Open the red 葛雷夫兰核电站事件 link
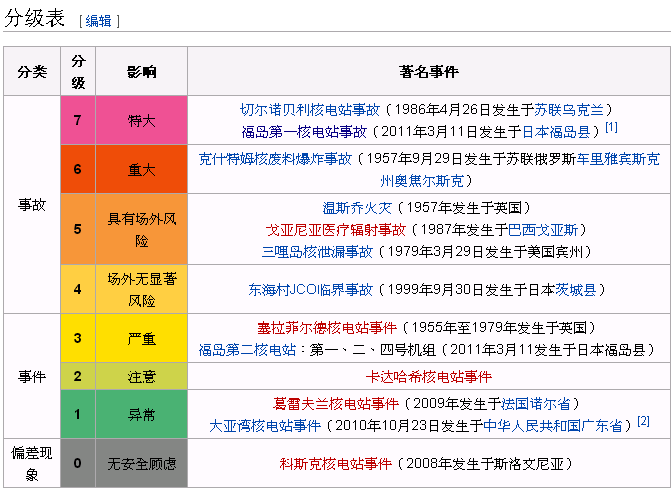The width and height of the screenshot is (672, 489). [x=336, y=404]
